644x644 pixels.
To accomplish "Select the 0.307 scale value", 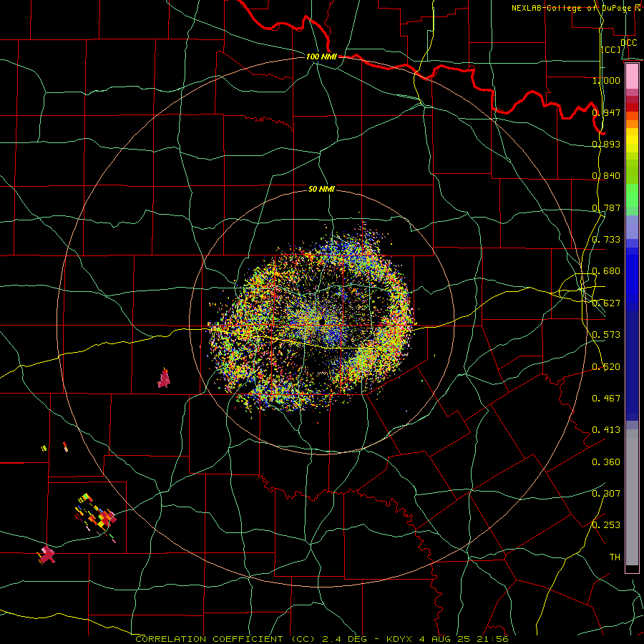I will [606, 494].
